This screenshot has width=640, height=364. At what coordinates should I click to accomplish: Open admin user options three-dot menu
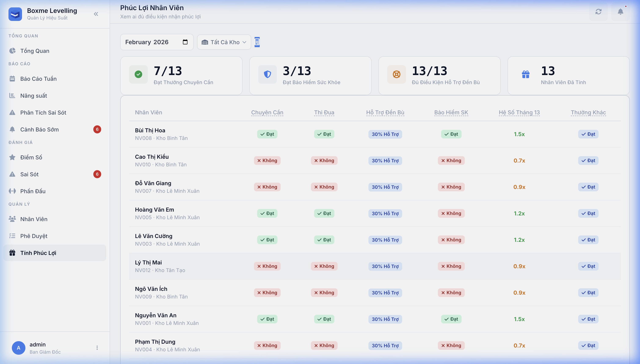(97, 348)
